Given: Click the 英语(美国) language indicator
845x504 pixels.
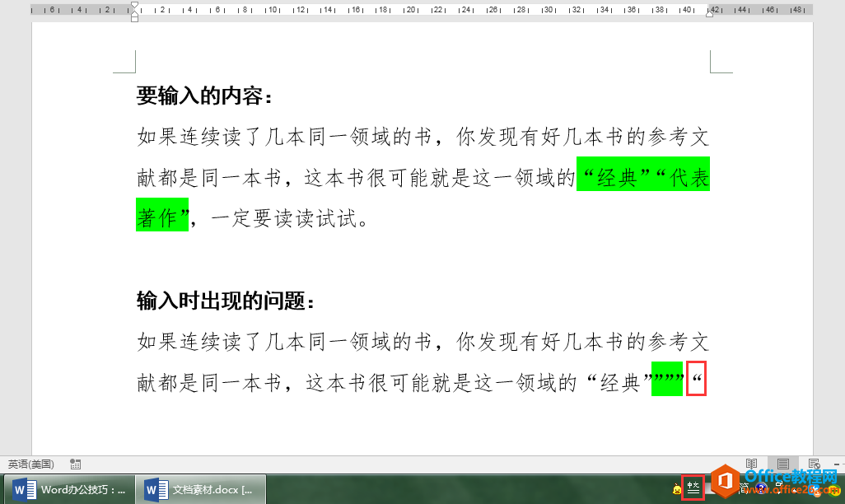Looking at the screenshot, I should (30, 464).
